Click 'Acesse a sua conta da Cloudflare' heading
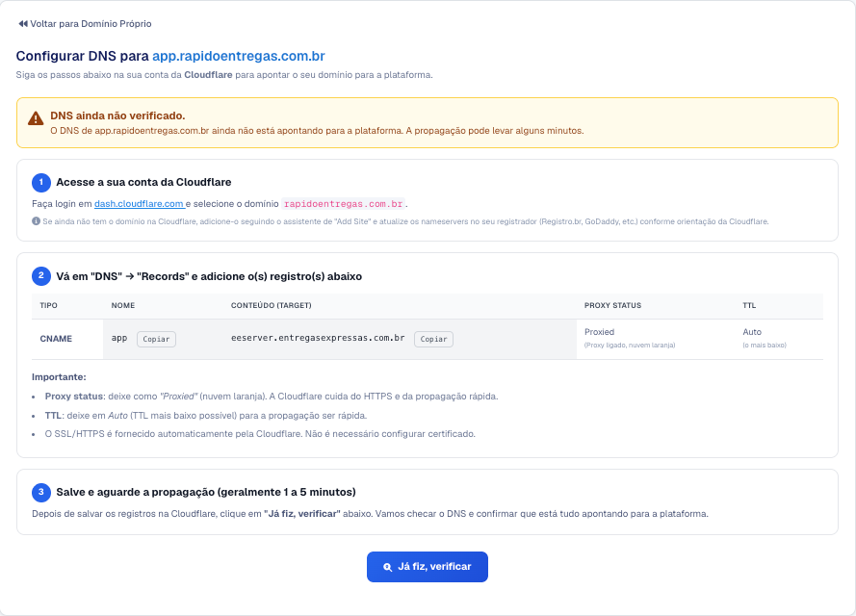This screenshot has height=616, width=856. point(143,182)
